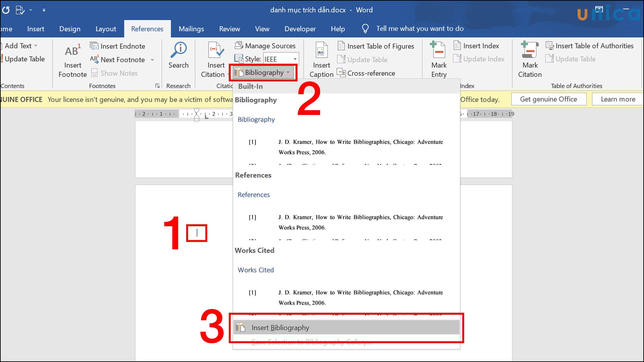Click the References ribbon tab

[147, 29]
